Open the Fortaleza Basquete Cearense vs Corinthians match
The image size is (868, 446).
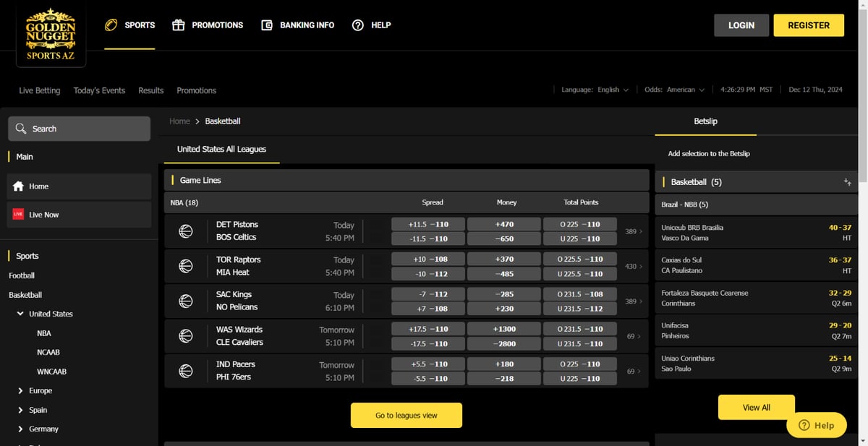point(756,298)
